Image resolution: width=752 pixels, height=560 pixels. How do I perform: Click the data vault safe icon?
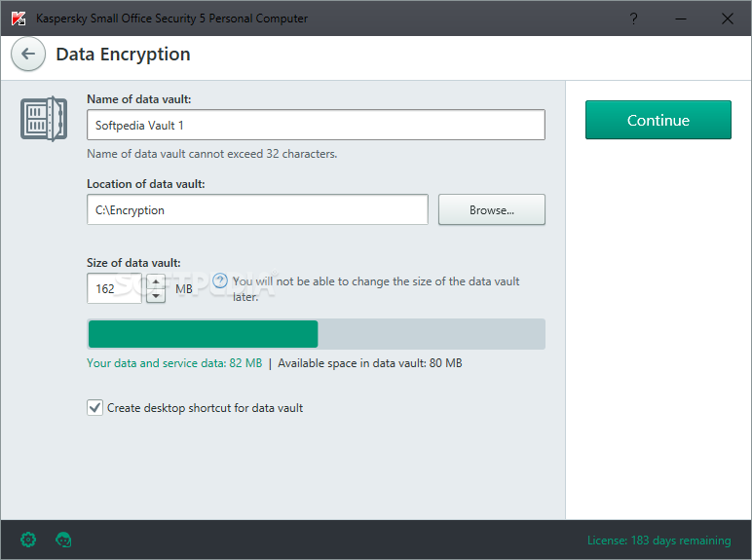click(x=44, y=119)
